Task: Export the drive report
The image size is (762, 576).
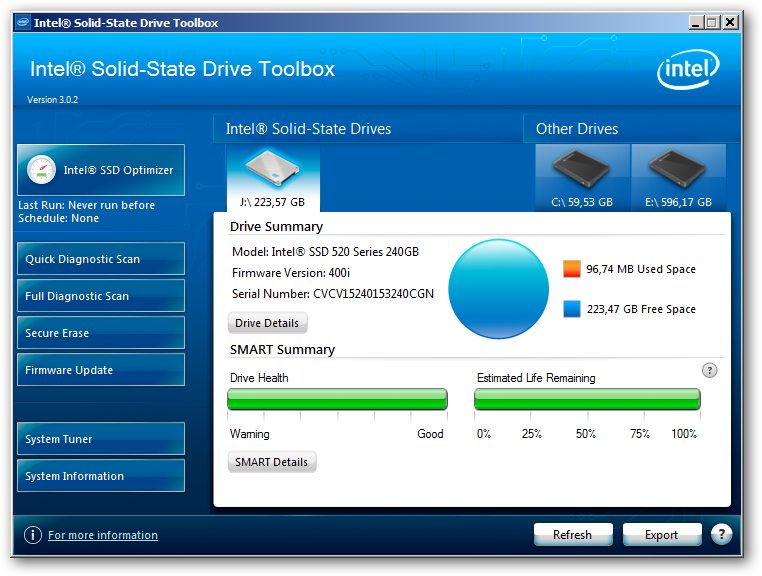Action: coord(662,535)
